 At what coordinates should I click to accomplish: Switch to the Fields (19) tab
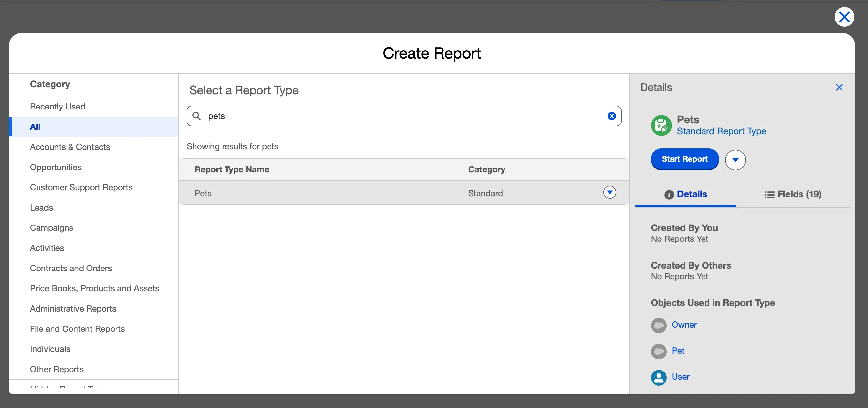[x=793, y=194]
